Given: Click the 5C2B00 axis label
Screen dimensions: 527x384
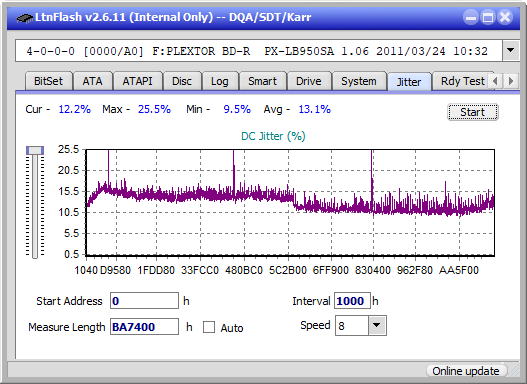Looking at the screenshot, I should 288,270.
